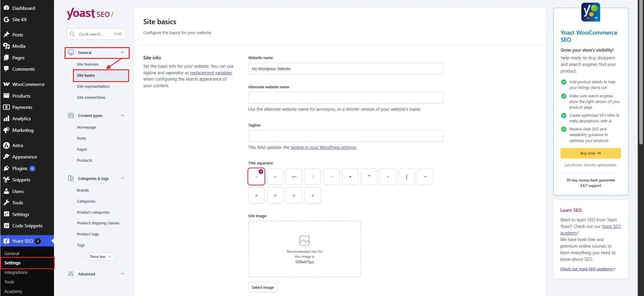Open Integrations under Yoast SEO
This screenshot has width=644, height=296.
(16, 272)
